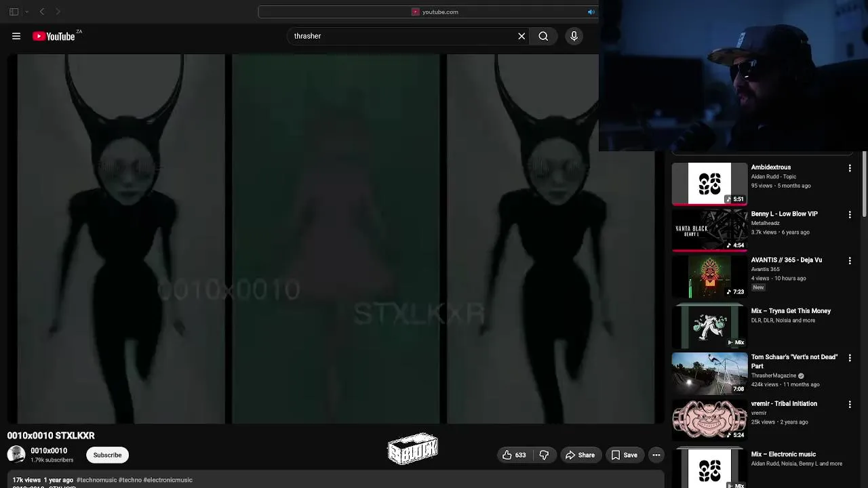This screenshot has width=868, height=488.
Task: Click the 633 like count
Action: click(x=521, y=455)
